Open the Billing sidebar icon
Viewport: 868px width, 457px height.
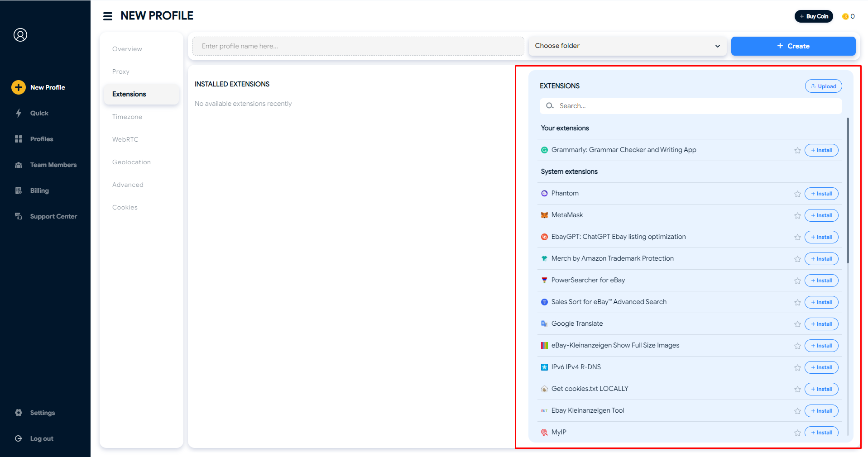coord(19,190)
